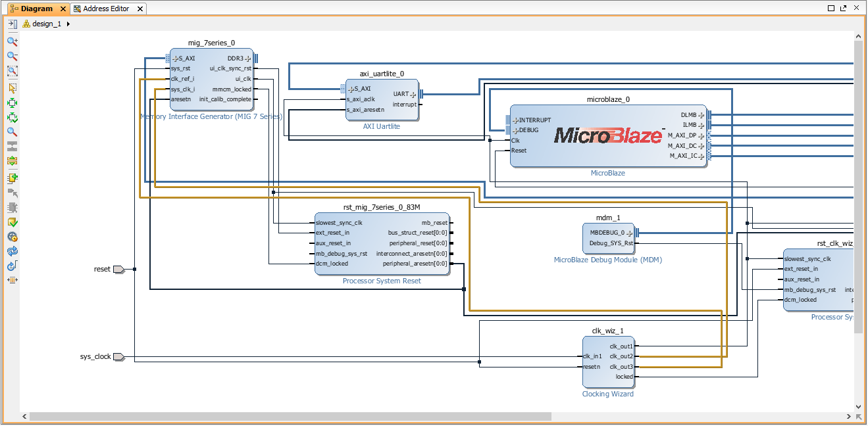The width and height of the screenshot is (868, 426).
Task: Float the Diagram panel with the pop-out icon
Action: (843, 8)
